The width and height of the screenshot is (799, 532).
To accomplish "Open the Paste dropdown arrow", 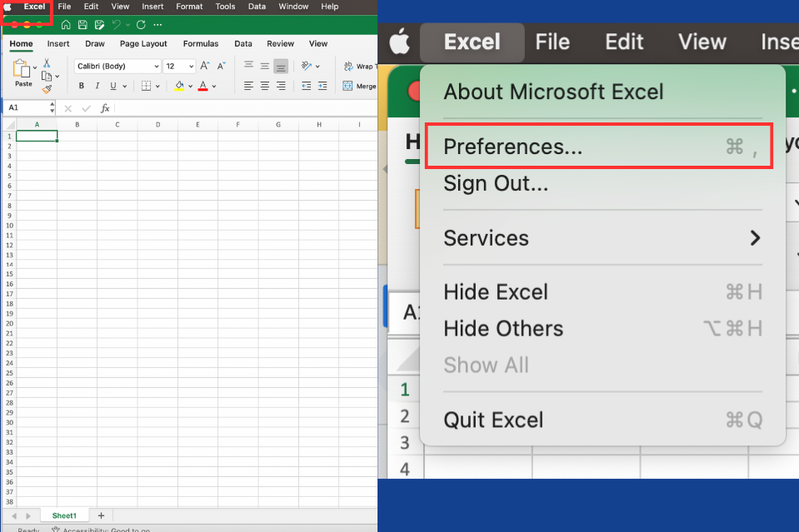I will tap(35, 67).
